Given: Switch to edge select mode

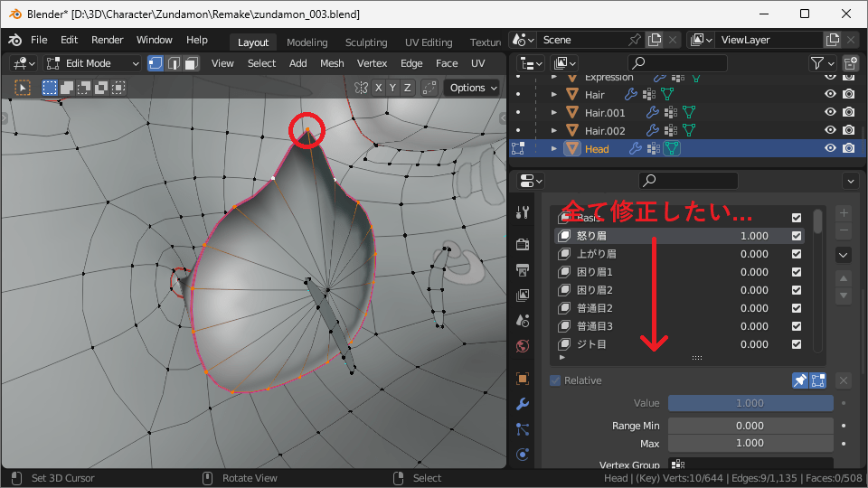Looking at the screenshot, I should pos(175,63).
